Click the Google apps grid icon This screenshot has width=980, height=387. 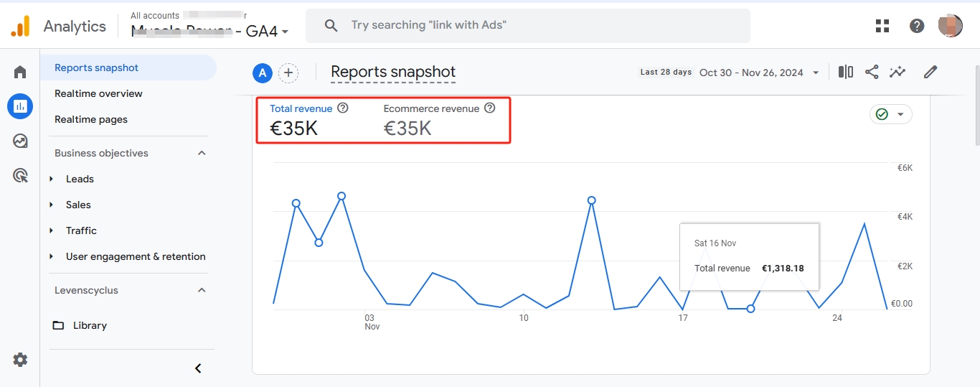882,26
